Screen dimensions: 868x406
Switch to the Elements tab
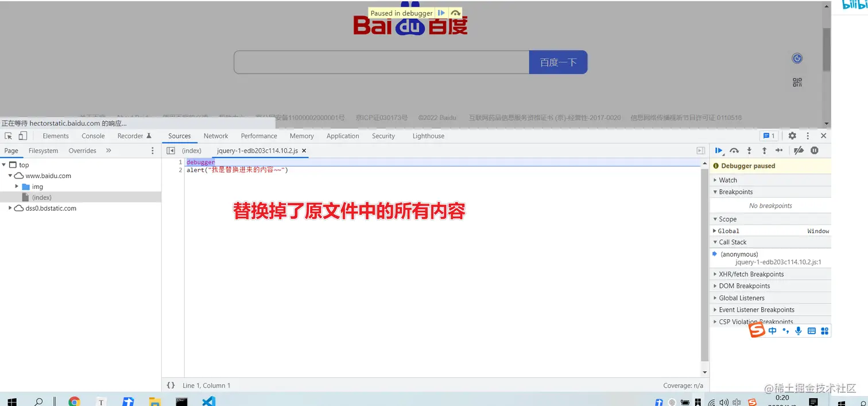56,136
